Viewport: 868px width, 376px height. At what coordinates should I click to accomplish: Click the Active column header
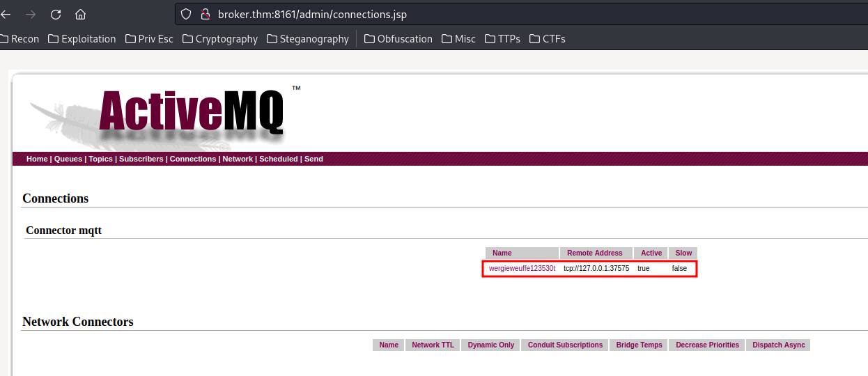[651, 253]
